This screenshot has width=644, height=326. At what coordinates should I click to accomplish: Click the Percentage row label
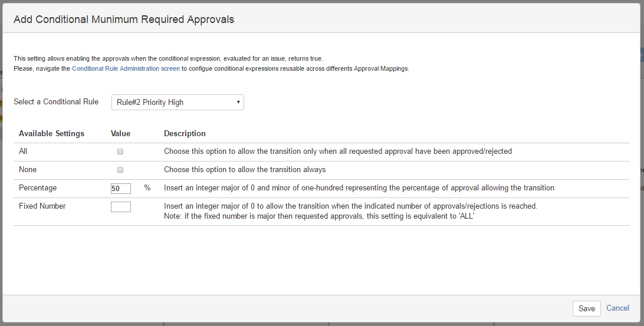(x=38, y=188)
